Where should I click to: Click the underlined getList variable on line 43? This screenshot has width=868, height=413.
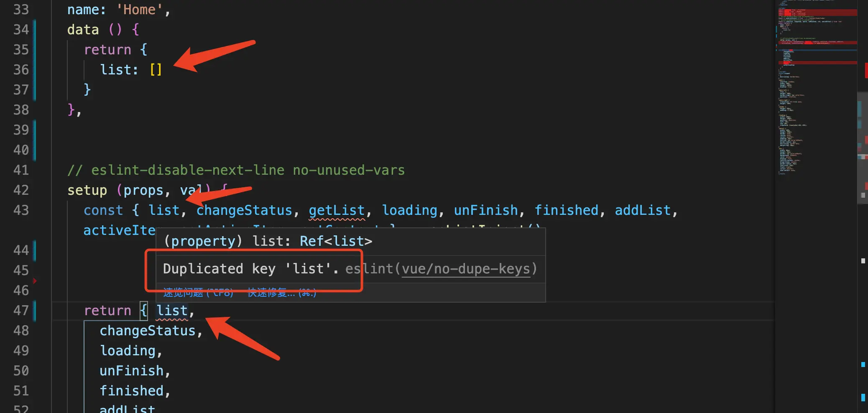337,211
